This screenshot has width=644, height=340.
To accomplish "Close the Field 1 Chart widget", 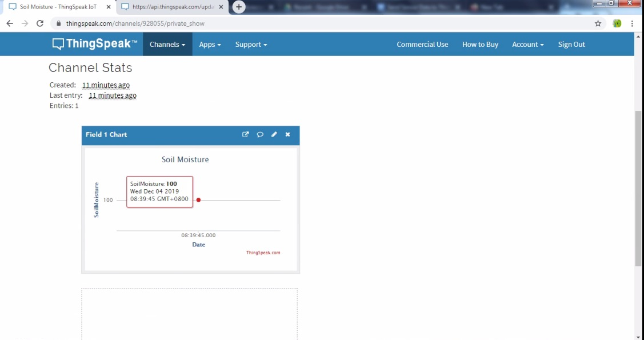I will point(288,135).
